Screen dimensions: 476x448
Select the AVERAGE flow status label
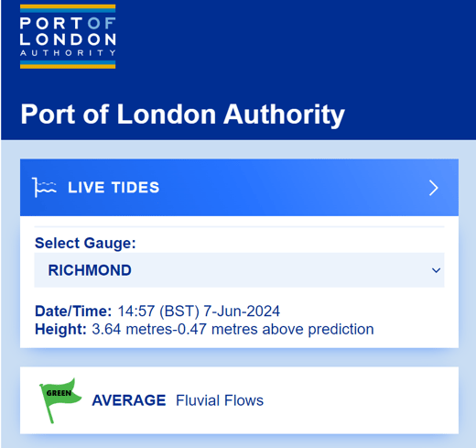coord(129,400)
